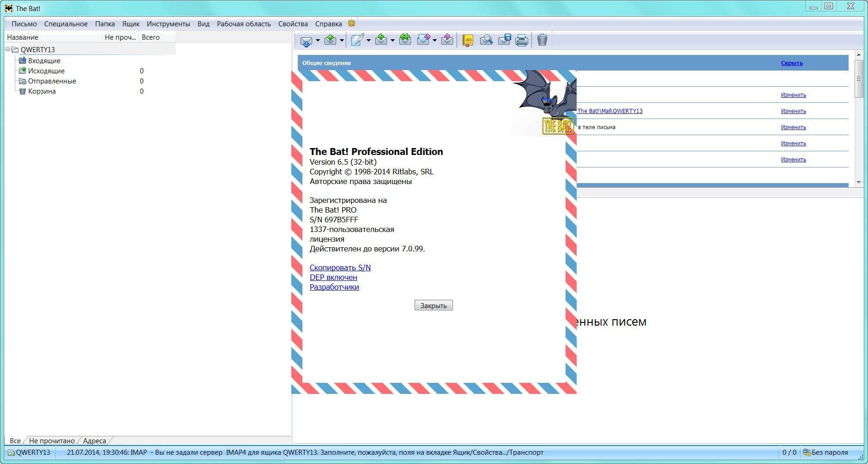Screen dimensions: 868x464
Task: Click the Reply icon with single green arrow
Action: 381,40
